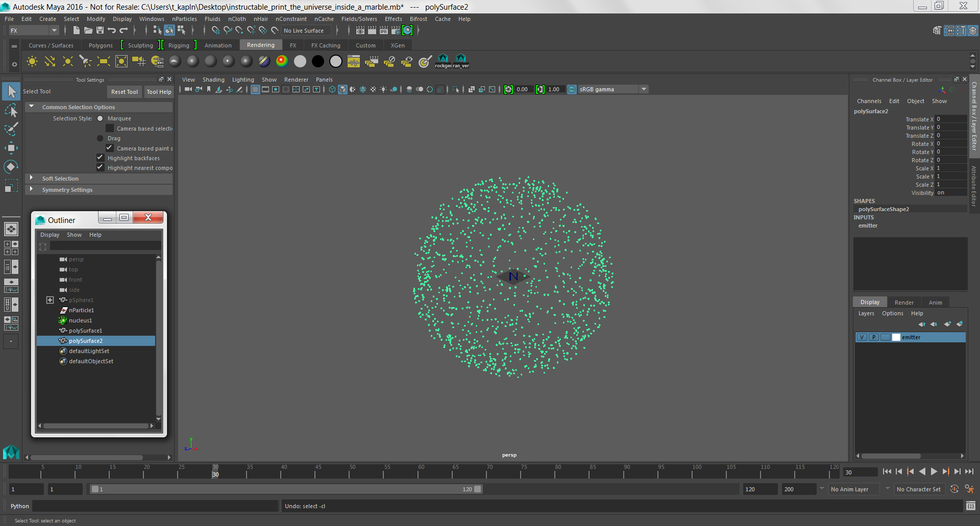Click the Tool Help button

[159, 92]
